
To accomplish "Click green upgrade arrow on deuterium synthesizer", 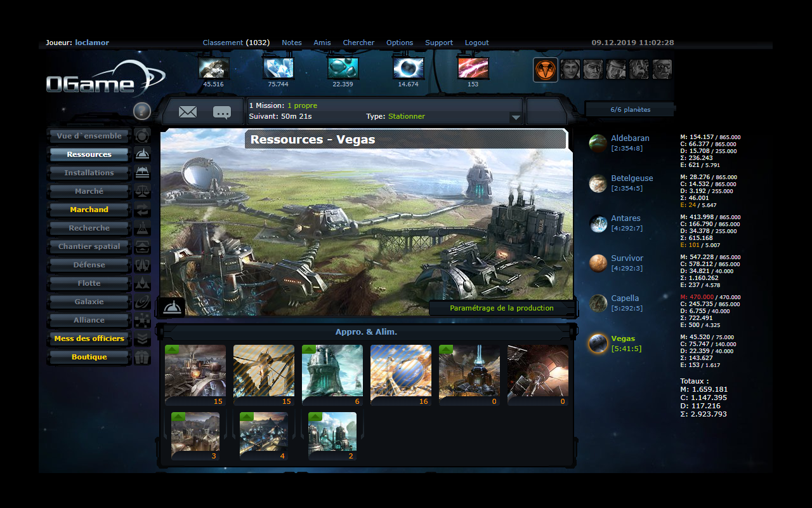I will click(x=308, y=350).
